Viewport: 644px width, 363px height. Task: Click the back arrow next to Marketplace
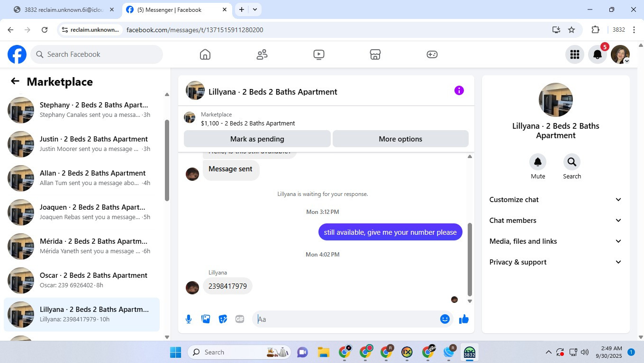(15, 81)
